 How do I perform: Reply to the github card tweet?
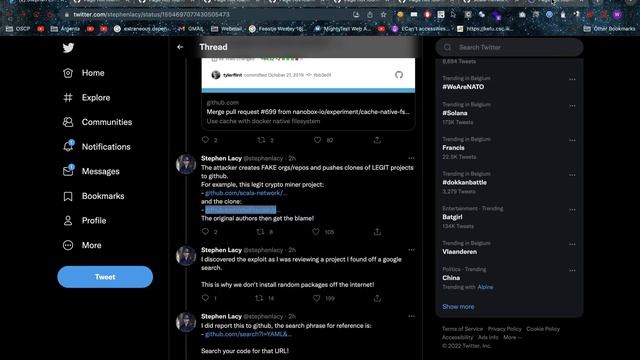[205, 140]
